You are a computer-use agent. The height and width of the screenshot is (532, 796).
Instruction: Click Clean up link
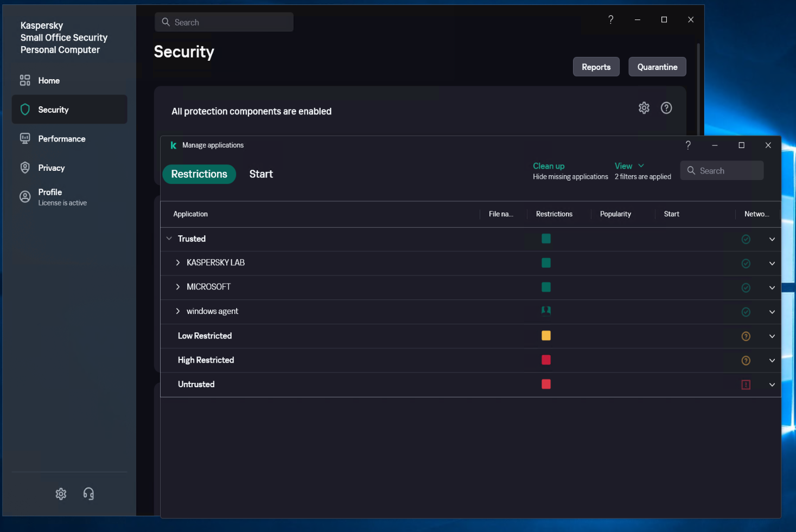pos(549,166)
